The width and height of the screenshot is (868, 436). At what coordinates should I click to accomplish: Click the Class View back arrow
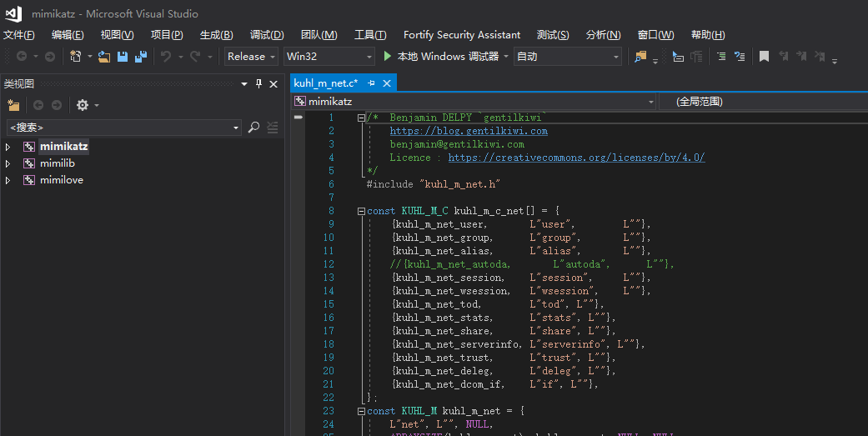click(x=38, y=105)
